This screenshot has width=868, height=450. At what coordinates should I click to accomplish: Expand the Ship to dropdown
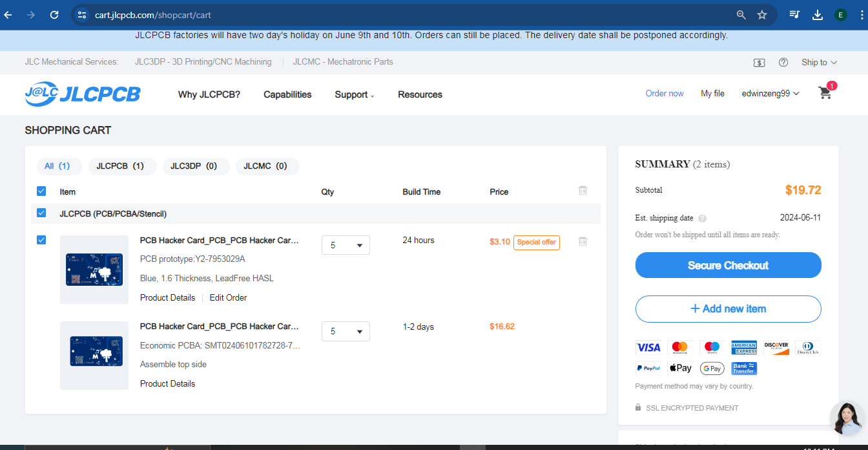click(x=819, y=63)
